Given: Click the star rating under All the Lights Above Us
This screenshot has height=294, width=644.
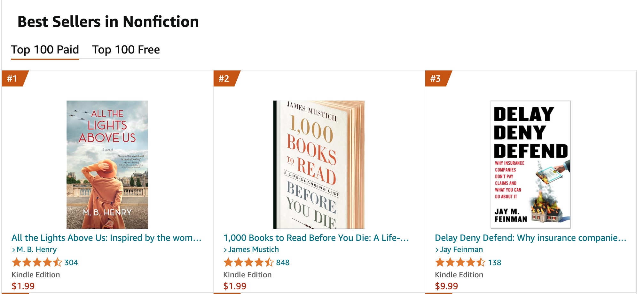Looking at the screenshot, I should pyautogui.click(x=36, y=263).
